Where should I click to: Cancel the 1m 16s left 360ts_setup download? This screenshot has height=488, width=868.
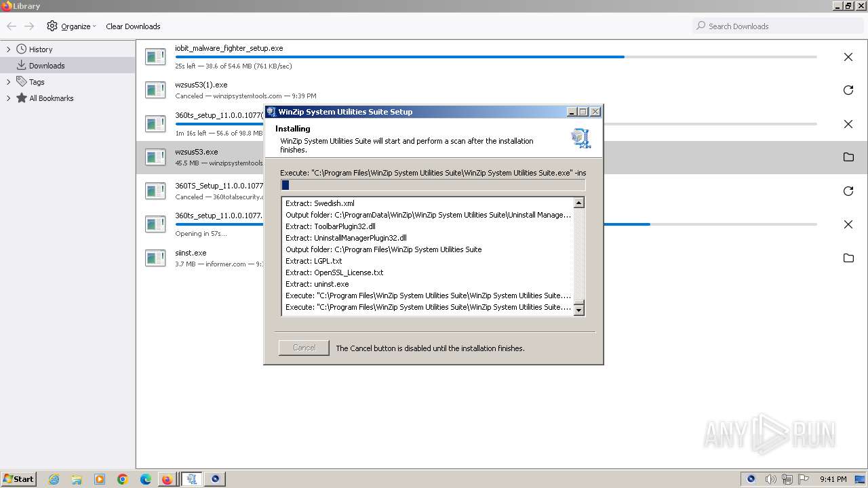tap(848, 124)
